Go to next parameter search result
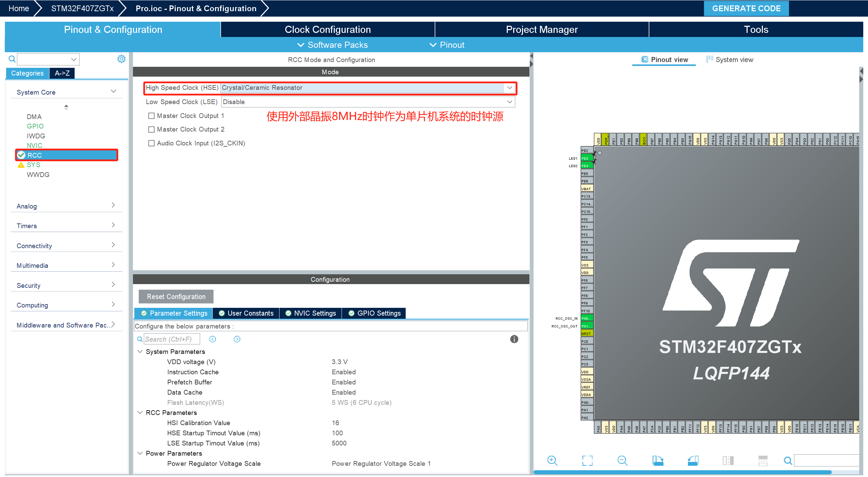 [x=237, y=339]
